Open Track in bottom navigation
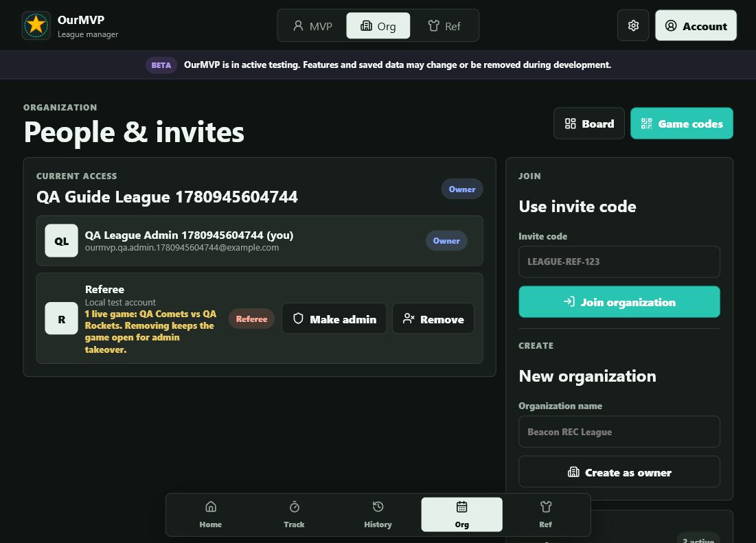The height and width of the screenshot is (543, 756). pos(294,515)
